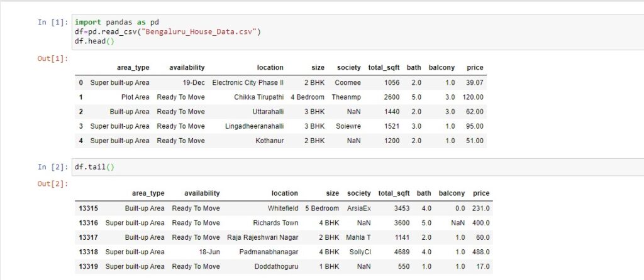Click the second code cell containing df.tail()

(x=357, y=167)
